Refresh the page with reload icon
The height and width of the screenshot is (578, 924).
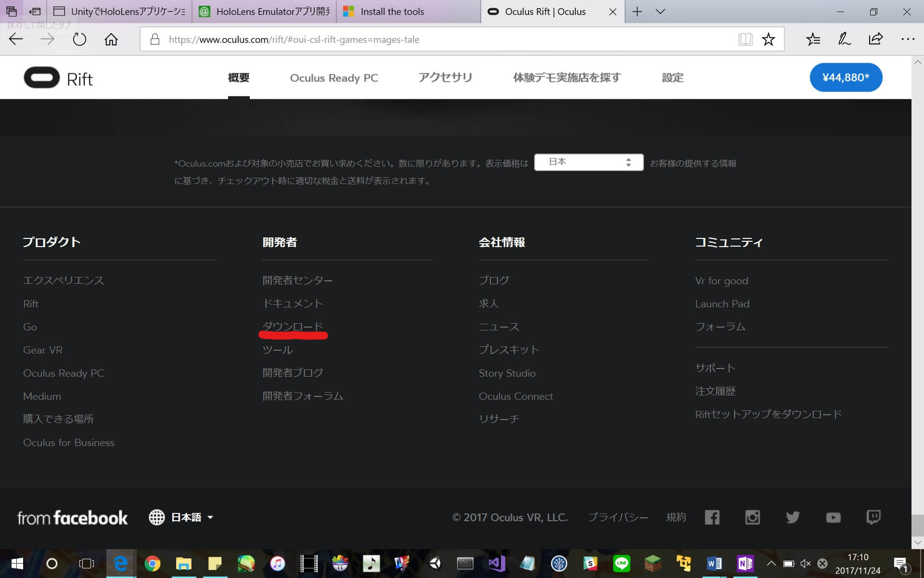[79, 39]
